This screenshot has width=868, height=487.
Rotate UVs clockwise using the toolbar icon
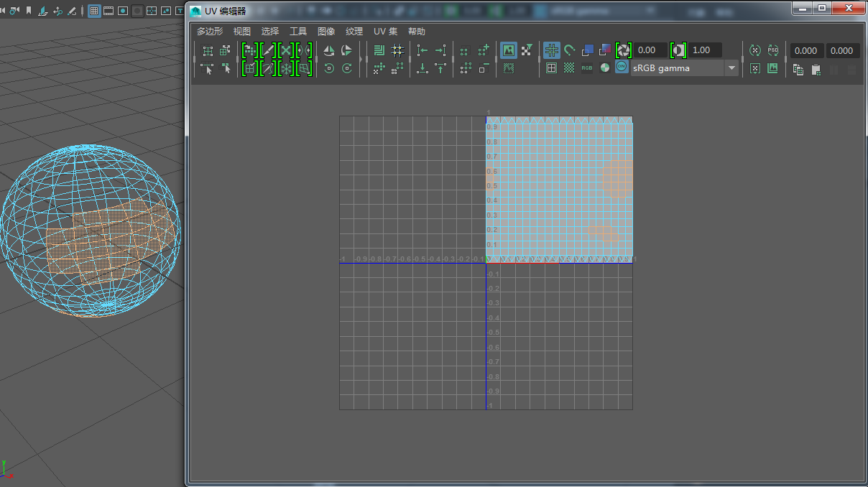click(x=347, y=68)
